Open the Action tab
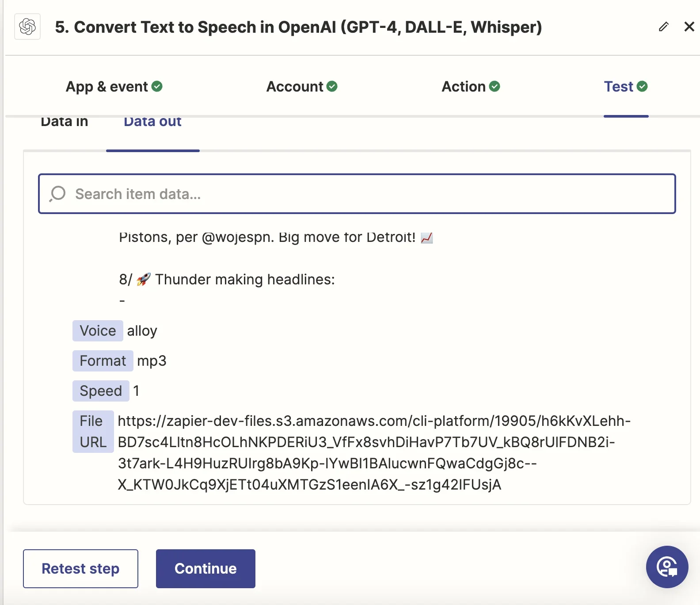The image size is (700, 605). [471, 86]
